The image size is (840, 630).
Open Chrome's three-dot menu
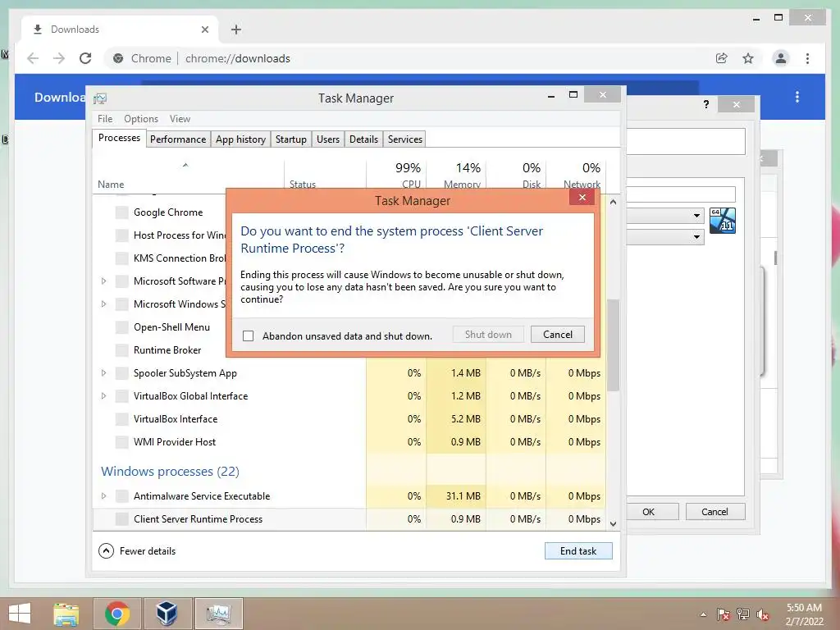pyautogui.click(x=807, y=58)
